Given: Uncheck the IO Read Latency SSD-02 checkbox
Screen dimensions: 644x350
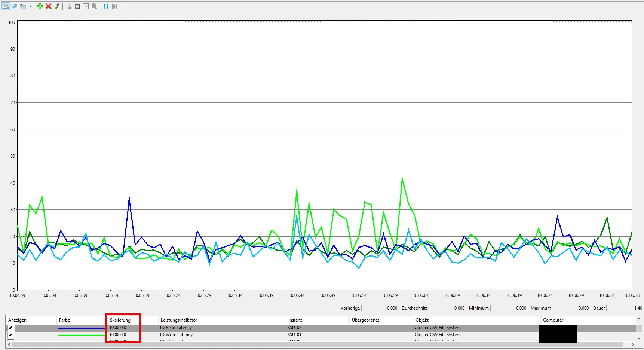Looking at the screenshot, I should tap(10, 328).
